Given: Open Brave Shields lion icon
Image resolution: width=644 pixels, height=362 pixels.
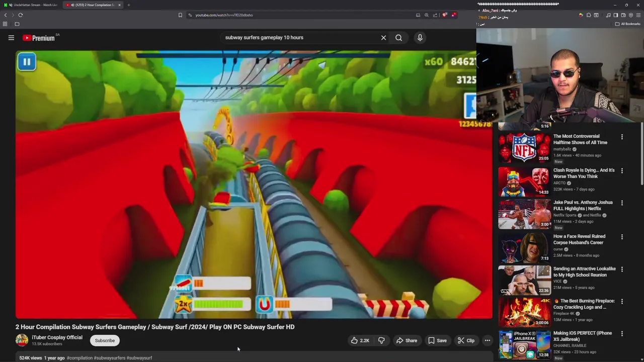Looking at the screenshot, I should pos(444,15).
